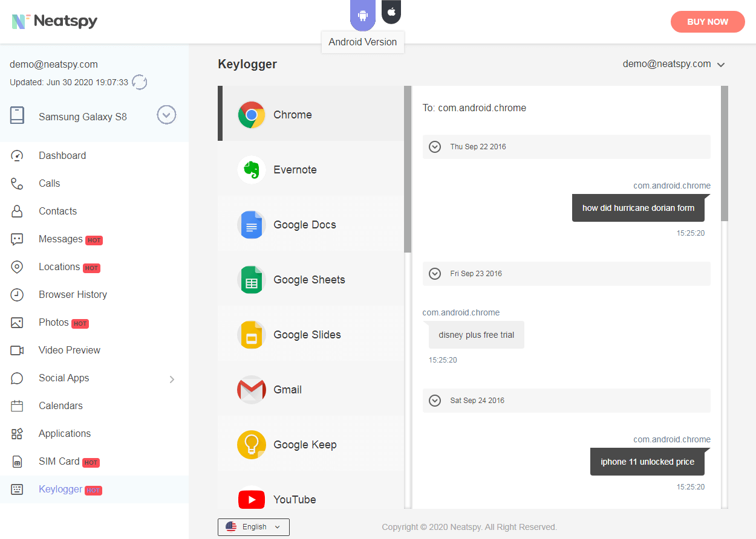Open the English language selector

pyautogui.click(x=253, y=527)
